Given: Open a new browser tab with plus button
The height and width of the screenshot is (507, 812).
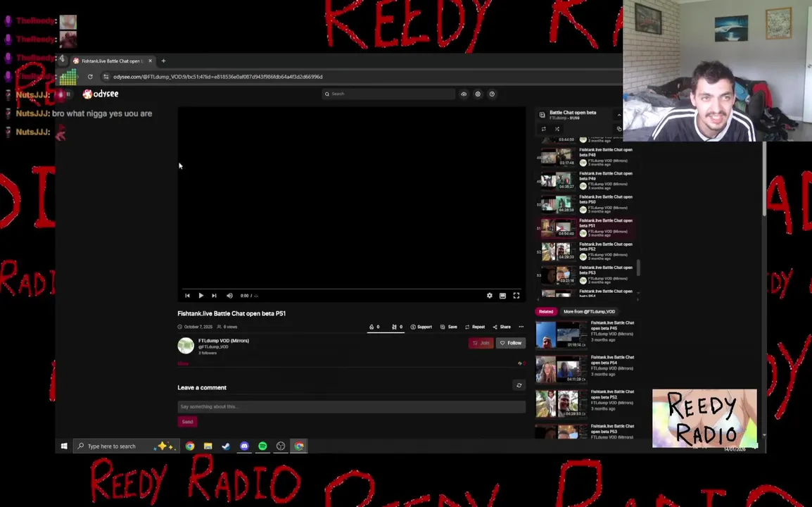Looking at the screenshot, I should [163, 61].
